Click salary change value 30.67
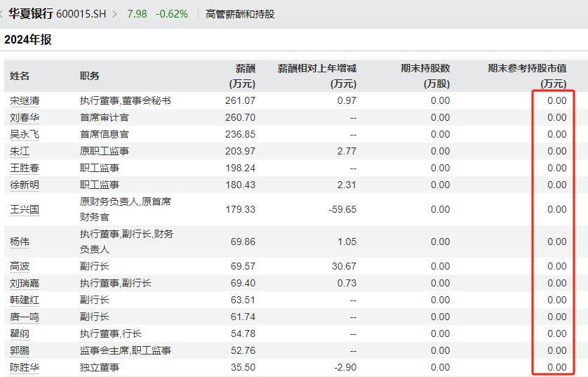The height and width of the screenshot is (377, 588). pyautogui.click(x=345, y=266)
